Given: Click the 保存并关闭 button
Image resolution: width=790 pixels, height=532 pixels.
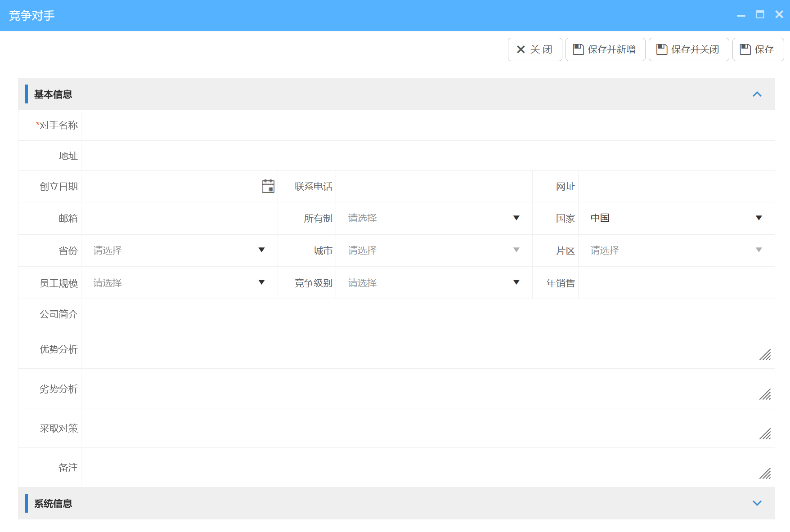Looking at the screenshot, I should [688, 49].
